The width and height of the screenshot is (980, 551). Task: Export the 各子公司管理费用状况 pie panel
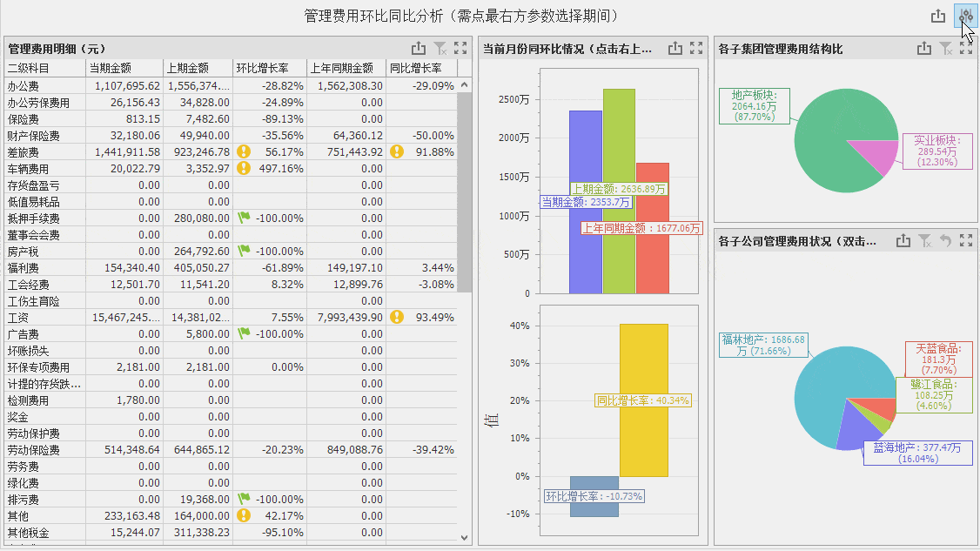[903, 241]
